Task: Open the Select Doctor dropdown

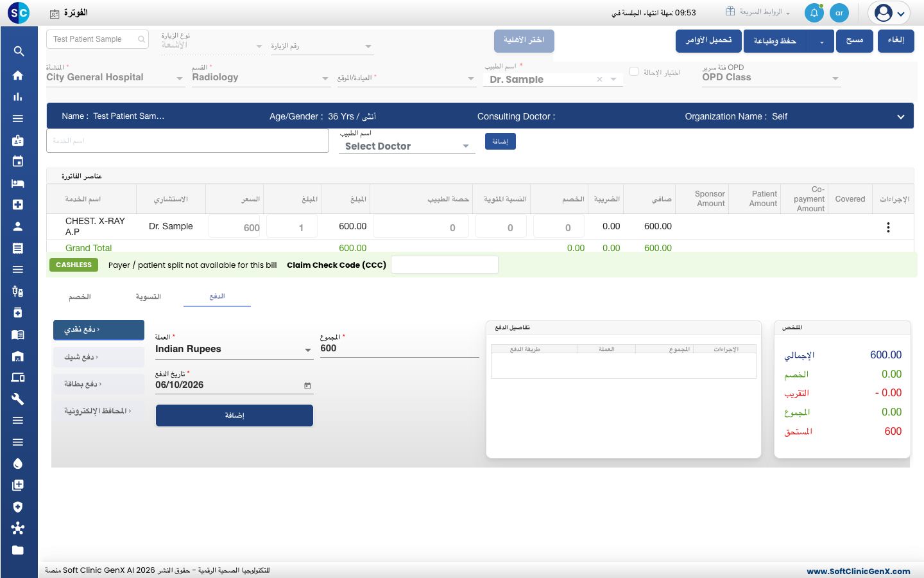Action: click(407, 146)
